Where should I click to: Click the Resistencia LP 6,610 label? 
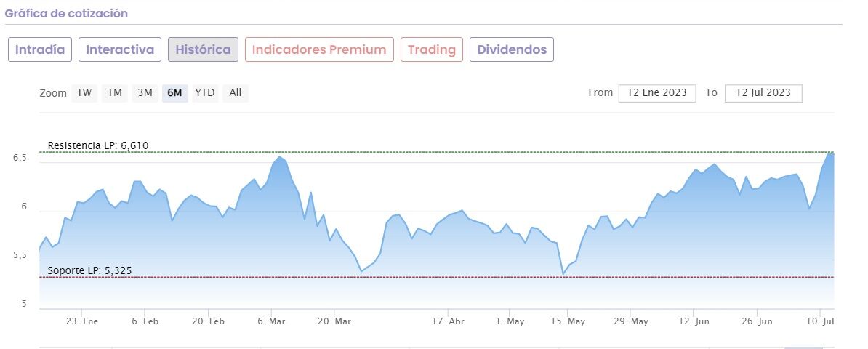point(98,145)
